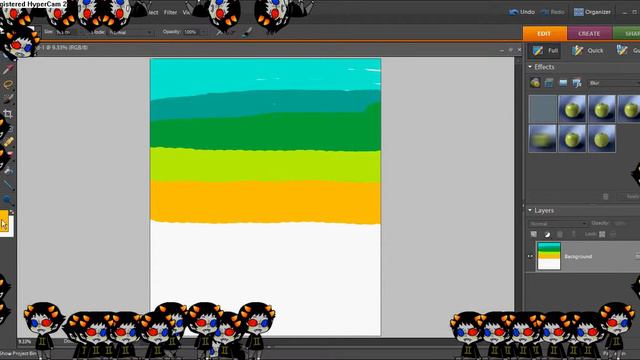
Task: Open the Filter menu
Action: [170, 12]
